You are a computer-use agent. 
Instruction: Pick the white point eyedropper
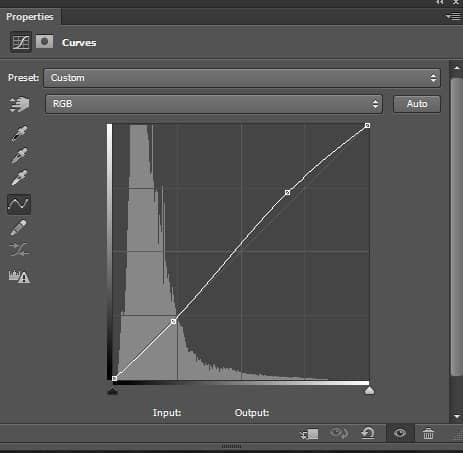point(19,178)
